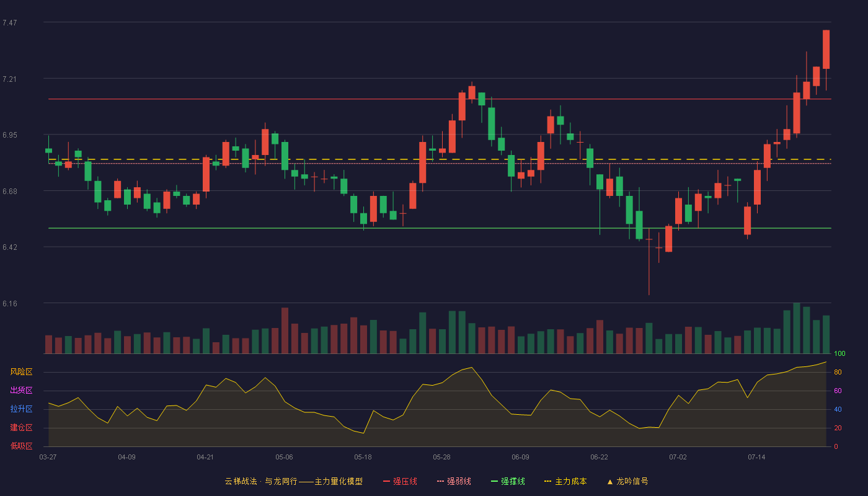
Task: Click the yellow dashed cost line
Action: pos(440,159)
